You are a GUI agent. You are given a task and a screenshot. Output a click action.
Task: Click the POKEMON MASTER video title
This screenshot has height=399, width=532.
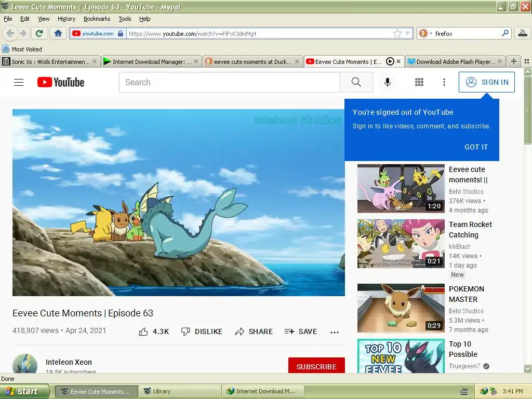pos(466,294)
